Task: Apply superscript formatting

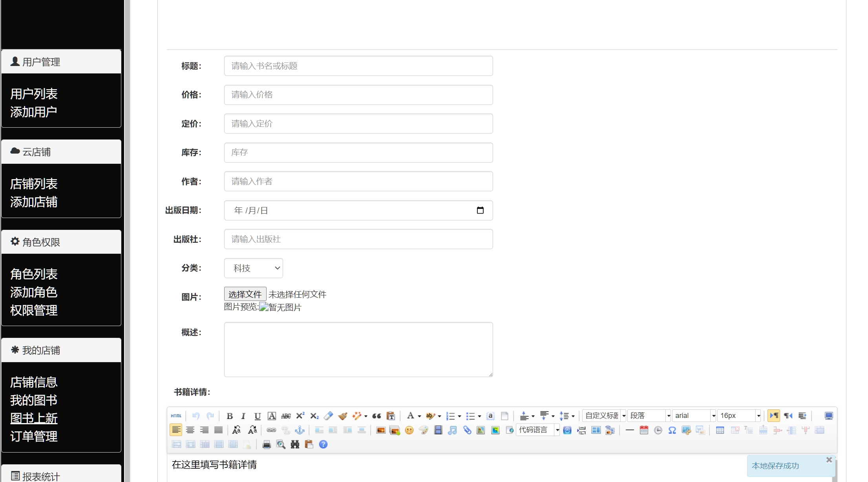Action: [300, 416]
